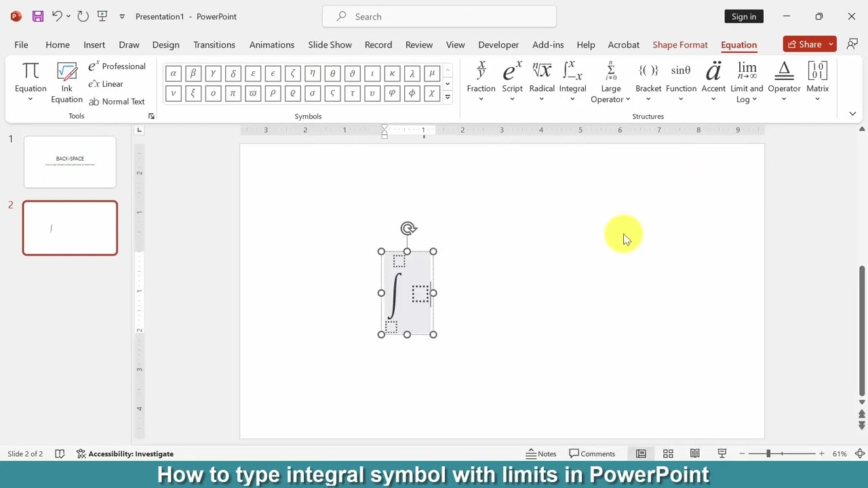Viewport: 868px width, 488px height.
Task: Open Ink Equation tool
Action: pyautogui.click(x=66, y=83)
